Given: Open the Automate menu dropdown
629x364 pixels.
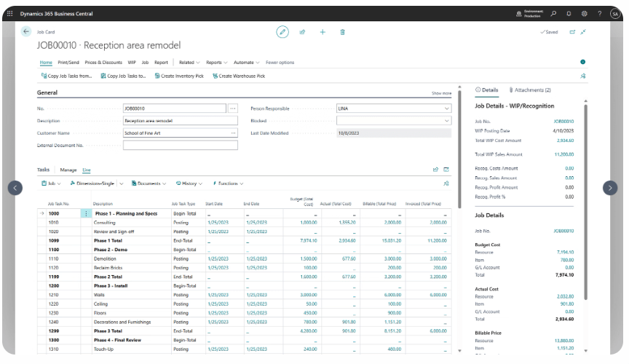Looking at the screenshot, I should coord(246,63).
